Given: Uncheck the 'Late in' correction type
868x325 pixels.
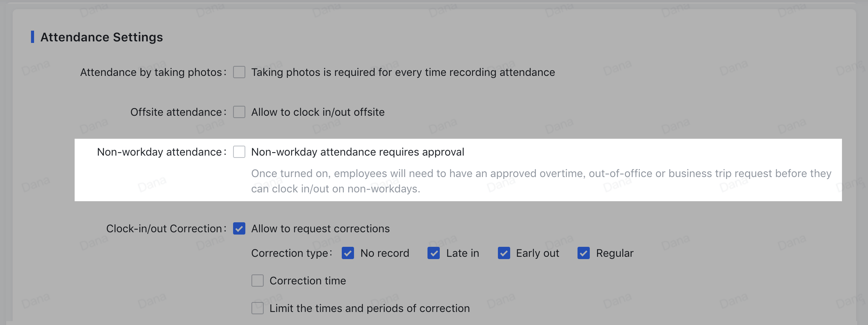Looking at the screenshot, I should point(434,253).
